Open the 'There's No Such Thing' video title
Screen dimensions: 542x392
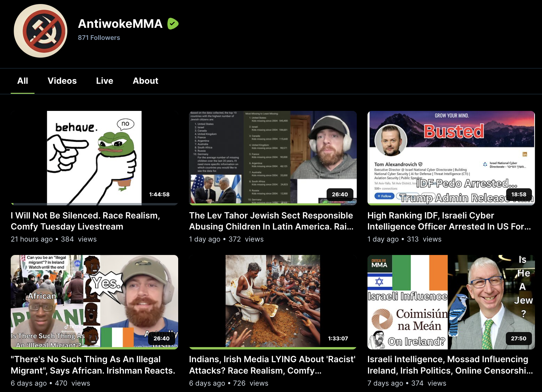pos(93,365)
